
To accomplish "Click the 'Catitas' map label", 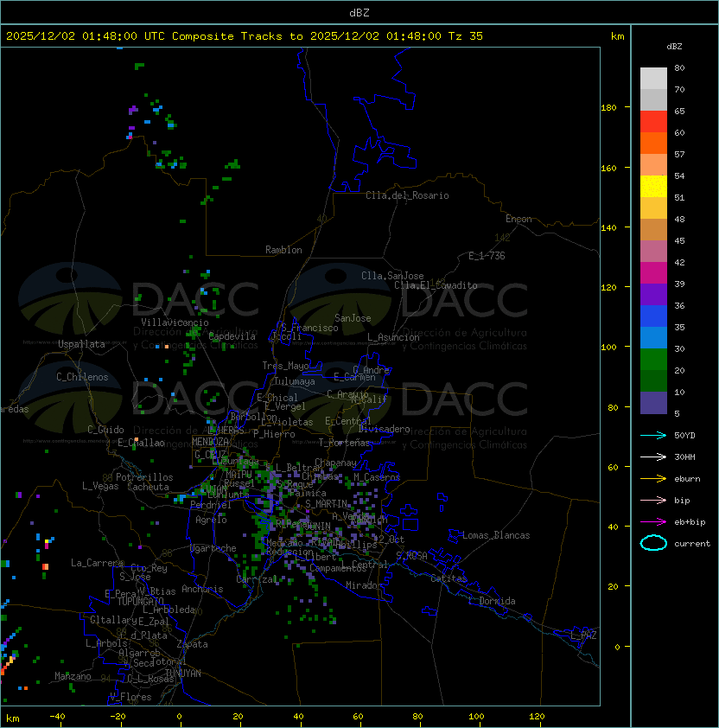I will 449,578.
